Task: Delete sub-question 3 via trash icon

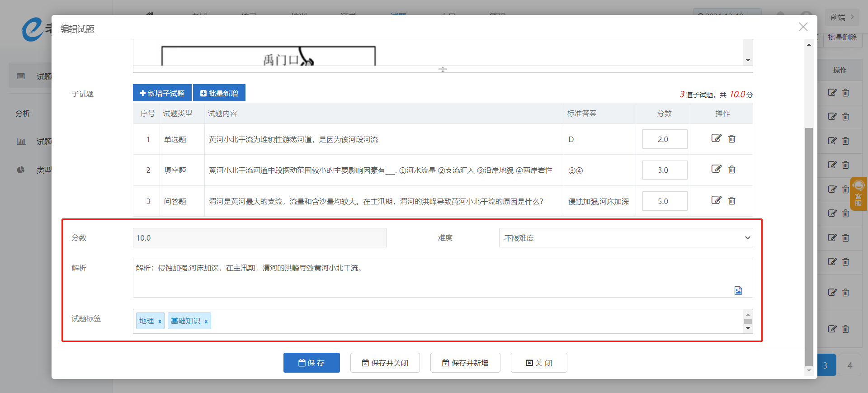Action: (x=731, y=201)
